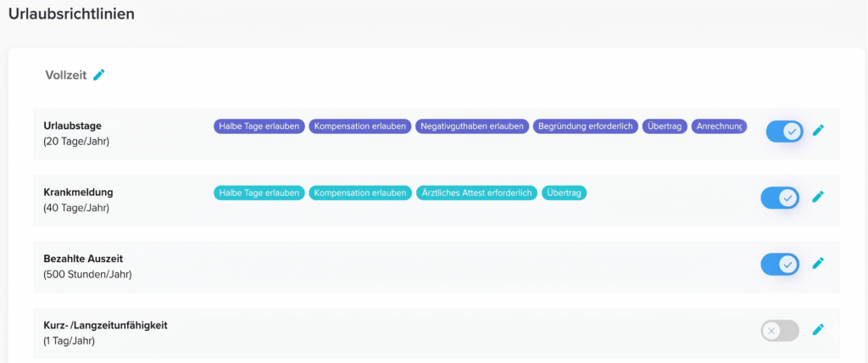
Task: Edit Kurz-/Langzeitunfähigkeit using pencil icon
Action: pyautogui.click(x=818, y=330)
